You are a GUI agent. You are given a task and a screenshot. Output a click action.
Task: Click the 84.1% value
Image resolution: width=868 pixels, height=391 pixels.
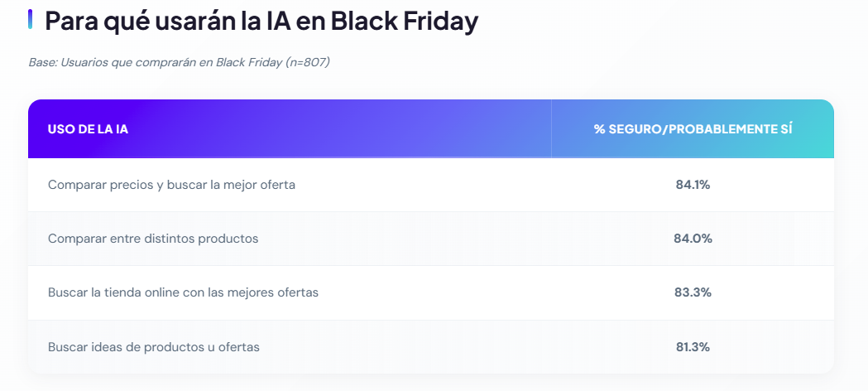(693, 185)
